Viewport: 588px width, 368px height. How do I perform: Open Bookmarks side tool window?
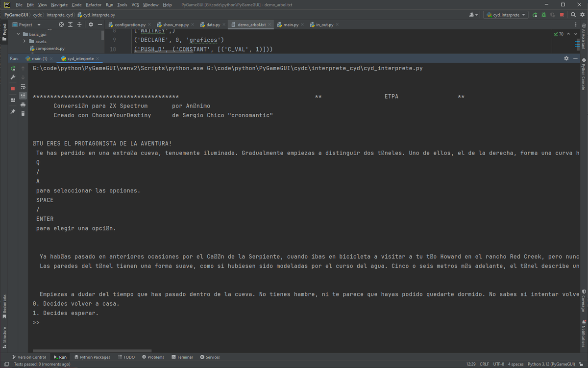coord(4,307)
